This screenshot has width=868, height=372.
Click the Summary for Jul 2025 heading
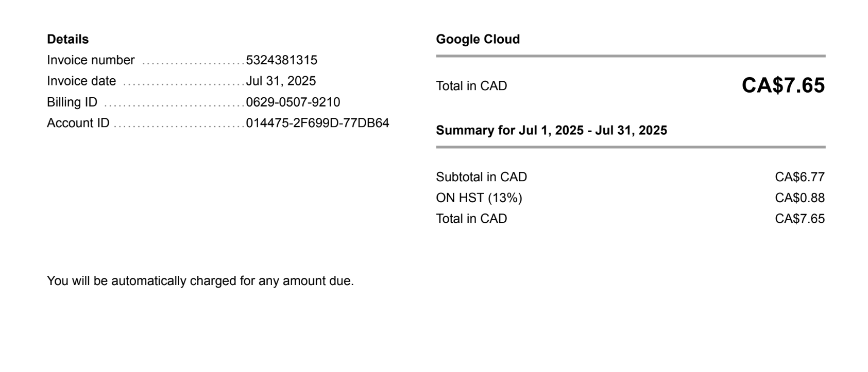551,131
